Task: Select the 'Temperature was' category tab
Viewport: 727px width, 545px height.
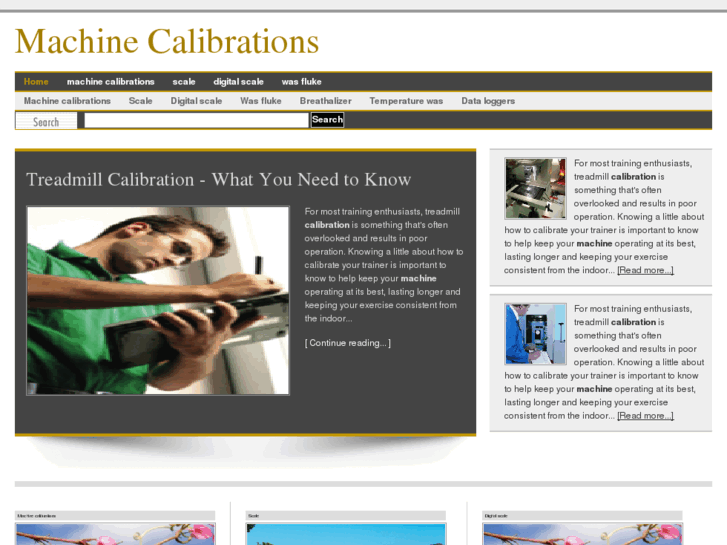Action: click(405, 101)
